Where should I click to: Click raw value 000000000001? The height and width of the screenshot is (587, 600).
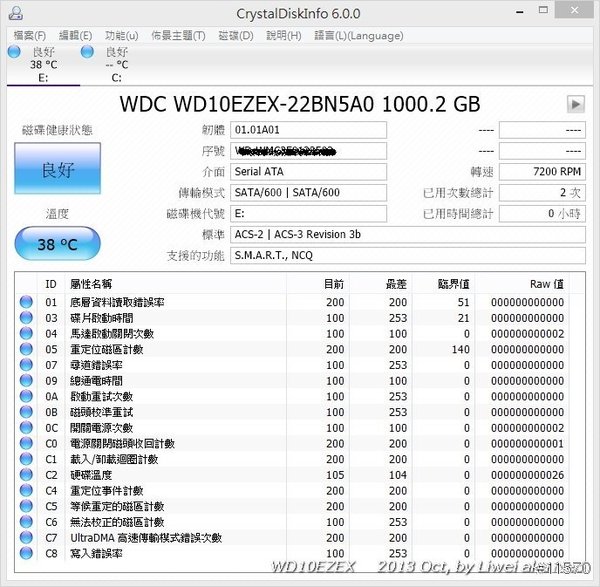click(x=527, y=444)
